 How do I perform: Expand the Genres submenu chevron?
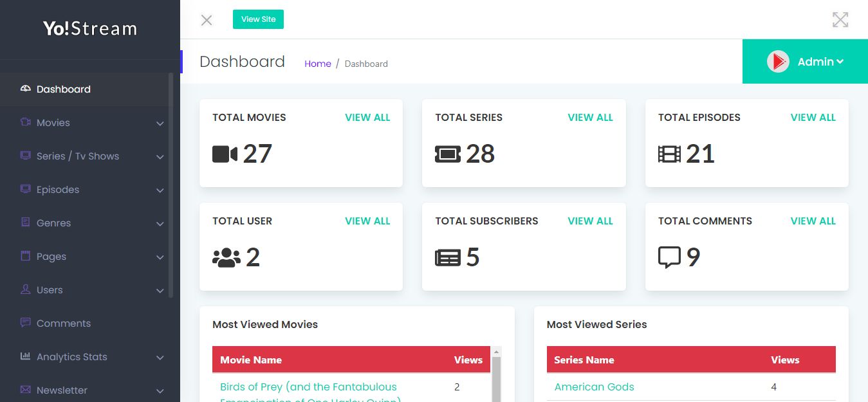[160, 224]
